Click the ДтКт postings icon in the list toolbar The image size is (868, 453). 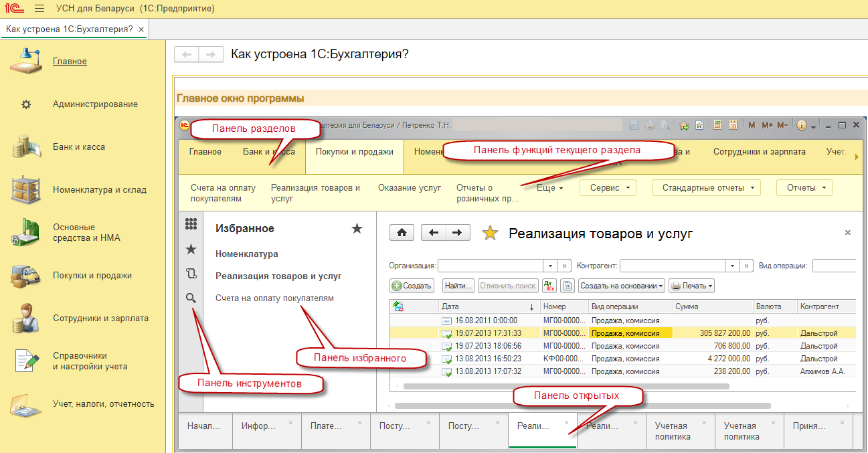[550, 286]
